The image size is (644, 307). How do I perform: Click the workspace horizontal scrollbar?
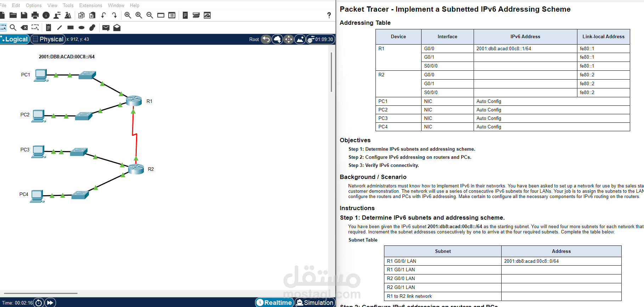[40, 293]
